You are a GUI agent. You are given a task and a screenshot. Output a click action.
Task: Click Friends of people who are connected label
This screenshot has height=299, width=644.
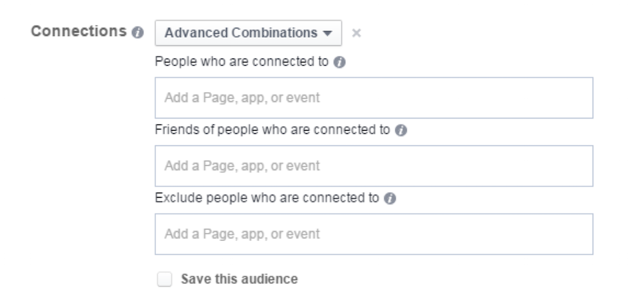(272, 130)
